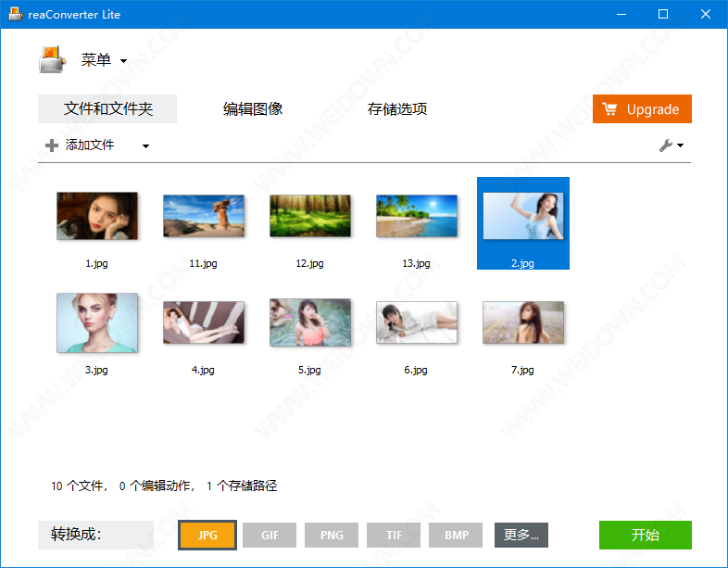The width and height of the screenshot is (728, 568).
Task: Click the 1.jpg file name
Action: coord(96,263)
